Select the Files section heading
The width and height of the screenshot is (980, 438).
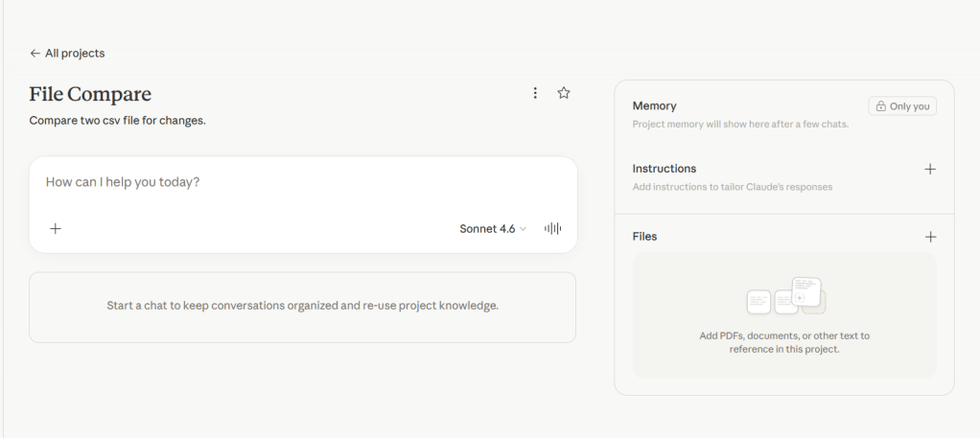coord(644,237)
